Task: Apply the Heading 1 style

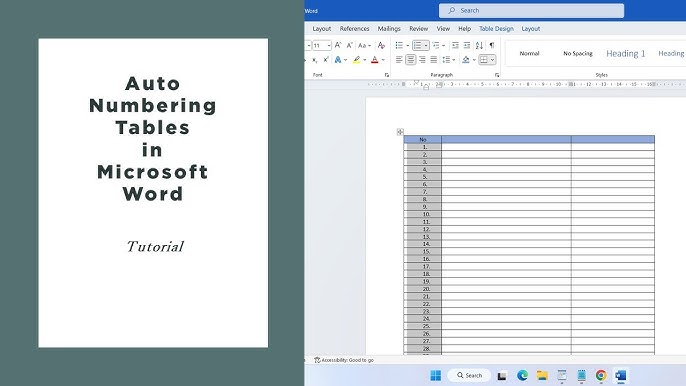Action: 626,53
